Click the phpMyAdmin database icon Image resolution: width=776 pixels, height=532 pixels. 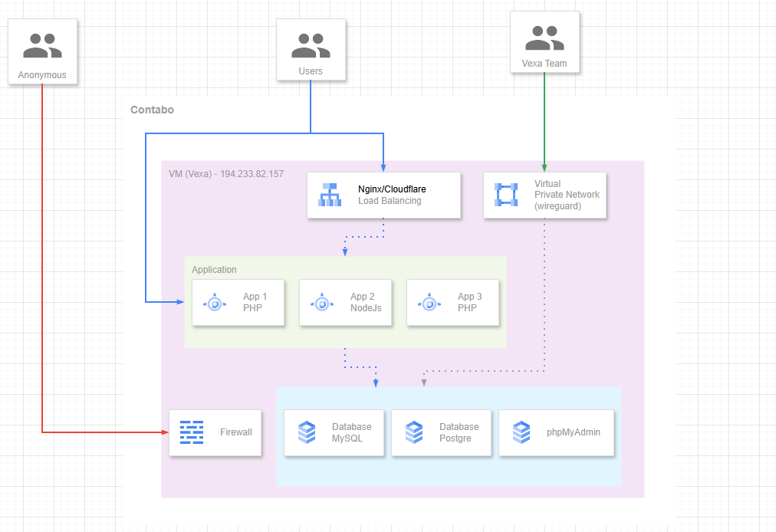(521, 432)
